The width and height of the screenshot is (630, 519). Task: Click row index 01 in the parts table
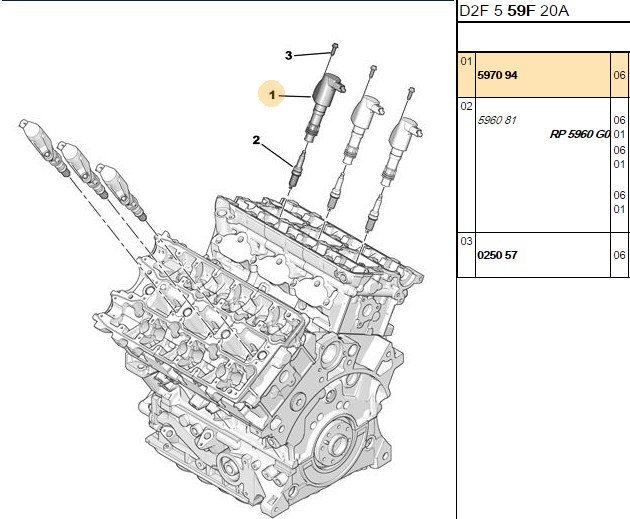[466, 62]
